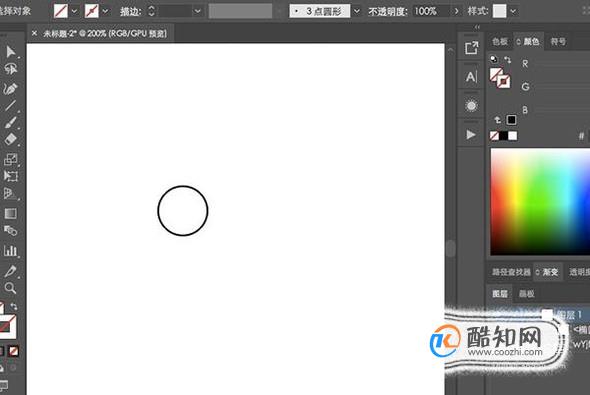Select the Gradient tool
The height and width of the screenshot is (395, 590).
tap(11, 214)
